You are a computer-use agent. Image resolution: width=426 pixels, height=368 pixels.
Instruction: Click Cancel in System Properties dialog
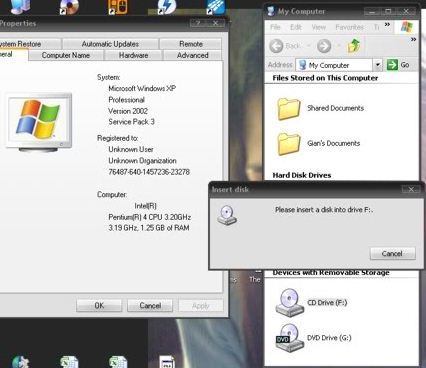[x=150, y=305]
